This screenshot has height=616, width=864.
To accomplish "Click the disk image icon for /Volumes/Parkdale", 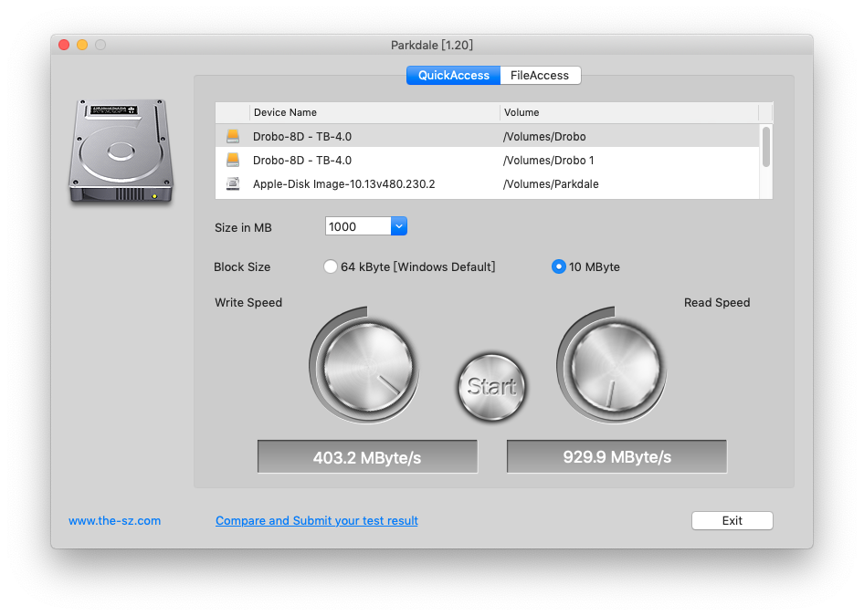I will (x=233, y=183).
